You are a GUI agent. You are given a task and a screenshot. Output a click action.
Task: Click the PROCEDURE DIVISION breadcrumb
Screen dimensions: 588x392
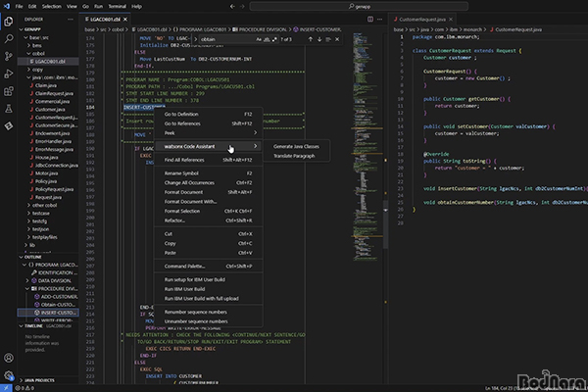pyautogui.click(x=260, y=29)
